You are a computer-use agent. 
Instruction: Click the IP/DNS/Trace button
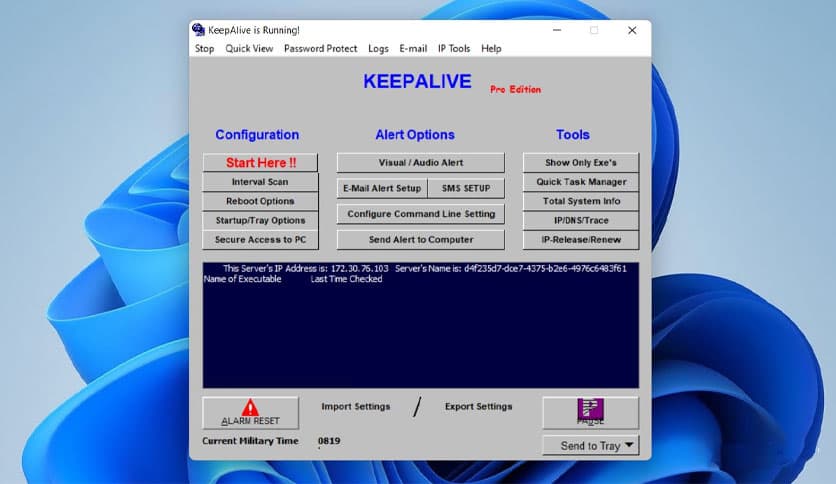pos(581,220)
